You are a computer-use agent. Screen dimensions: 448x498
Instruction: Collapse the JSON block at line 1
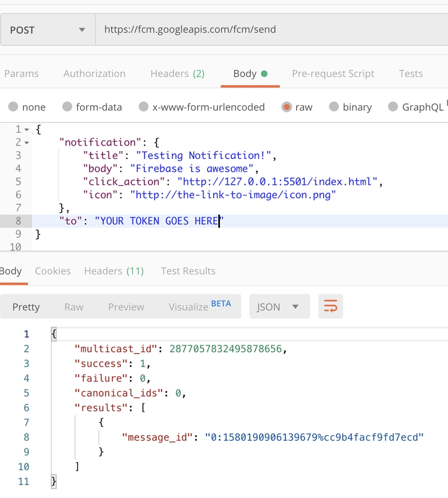tap(27, 130)
